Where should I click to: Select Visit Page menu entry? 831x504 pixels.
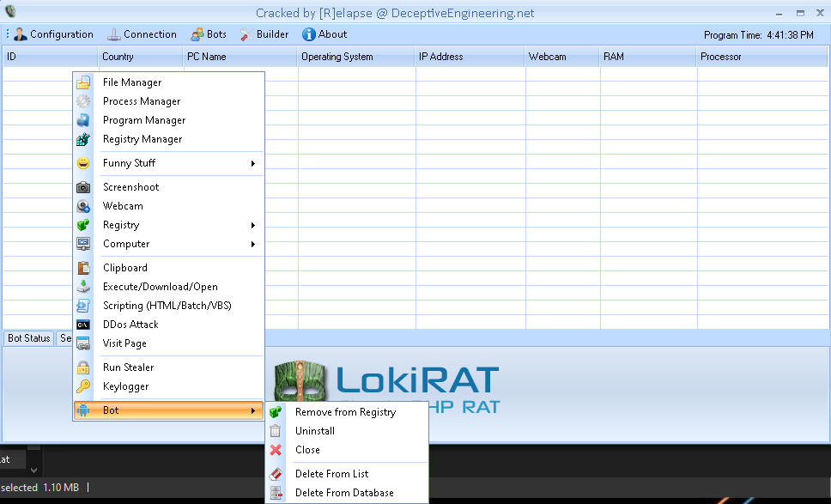[x=124, y=343]
